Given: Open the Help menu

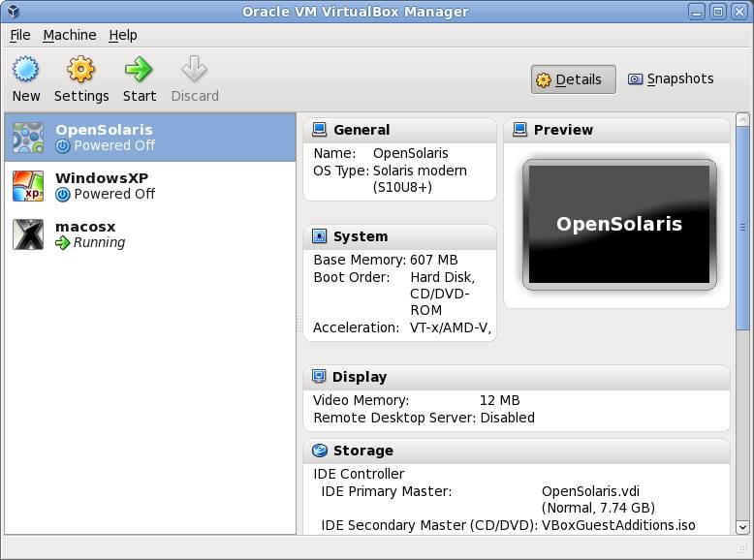Looking at the screenshot, I should click(x=123, y=35).
